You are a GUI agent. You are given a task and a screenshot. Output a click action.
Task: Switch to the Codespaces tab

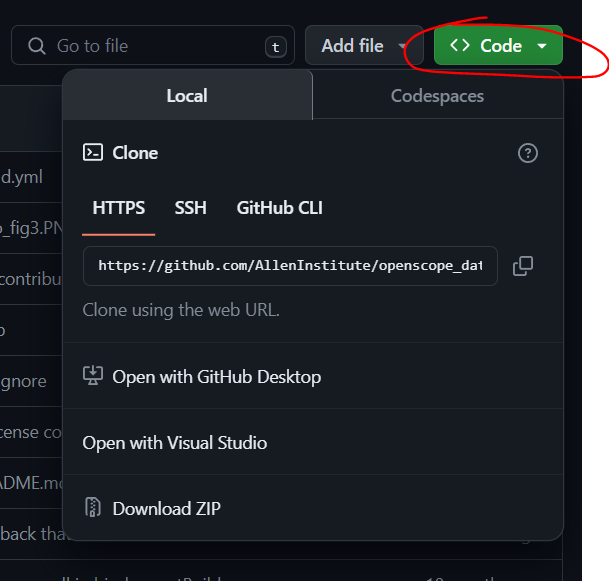[x=438, y=96]
